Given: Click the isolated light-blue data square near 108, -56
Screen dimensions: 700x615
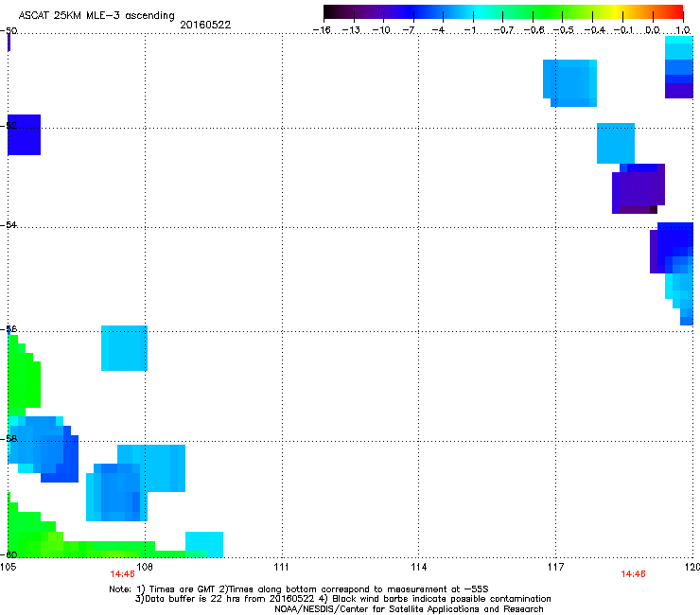Looking at the screenshot, I should [124, 348].
